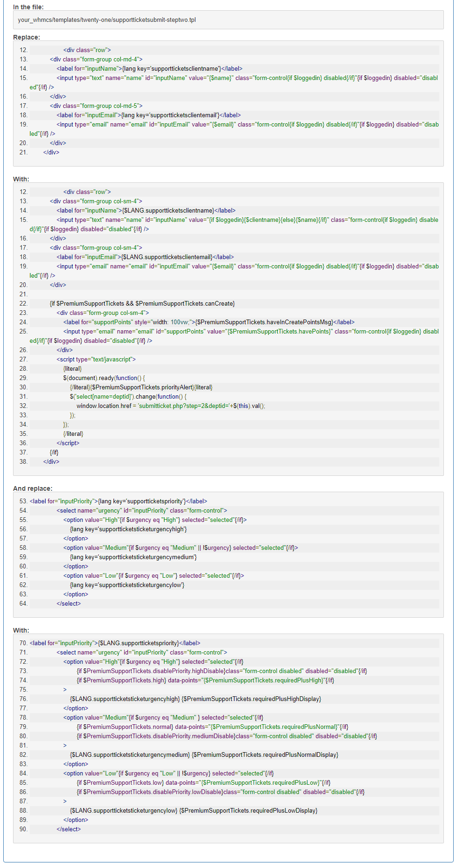Click the 'And replace:' heading
Screen dimensions: 456x868
33,488
